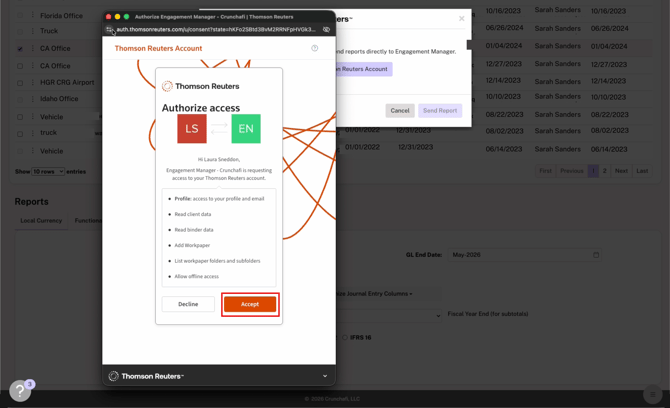Viewport: 670px width, 408px height.
Task: Open Customize Journal Entry Columns dropdown
Action: [374, 294]
